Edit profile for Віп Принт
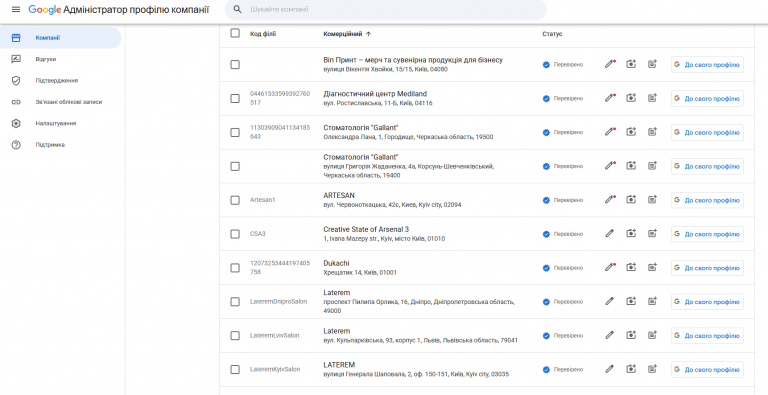Image resolution: width=768 pixels, height=395 pixels. click(x=609, y=64)
